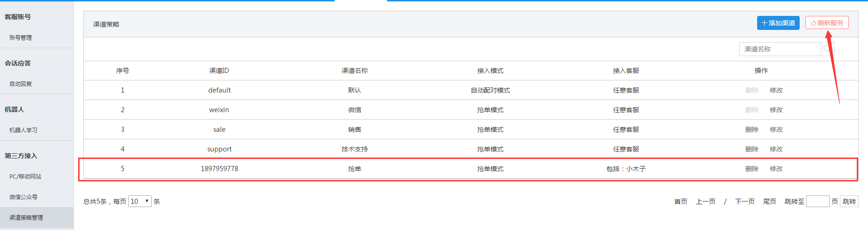This screenshot has height=230, width=868.
Task: Modify the weixin channel row
Action: (x=776, y=110)
